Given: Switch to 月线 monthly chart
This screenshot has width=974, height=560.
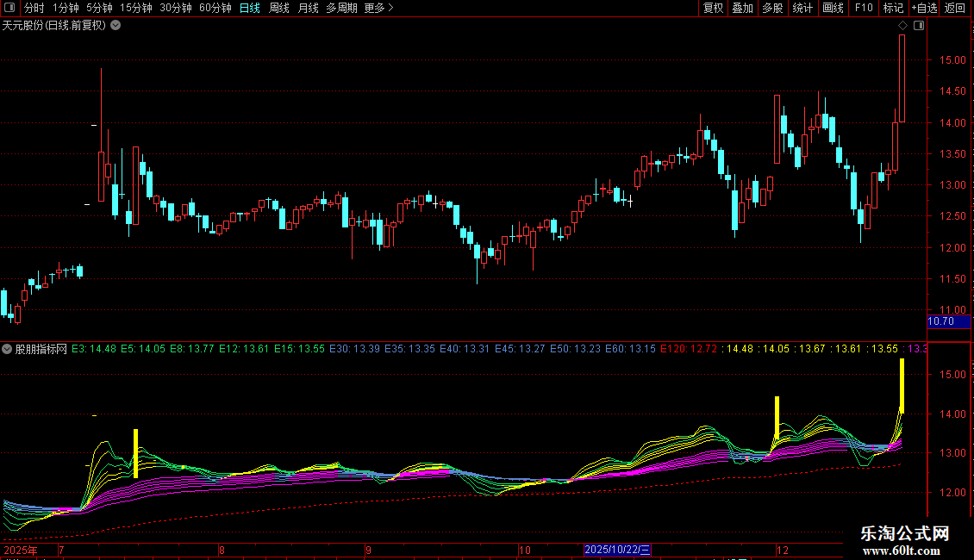Looking at the screenshot, I should coord(308,8).
